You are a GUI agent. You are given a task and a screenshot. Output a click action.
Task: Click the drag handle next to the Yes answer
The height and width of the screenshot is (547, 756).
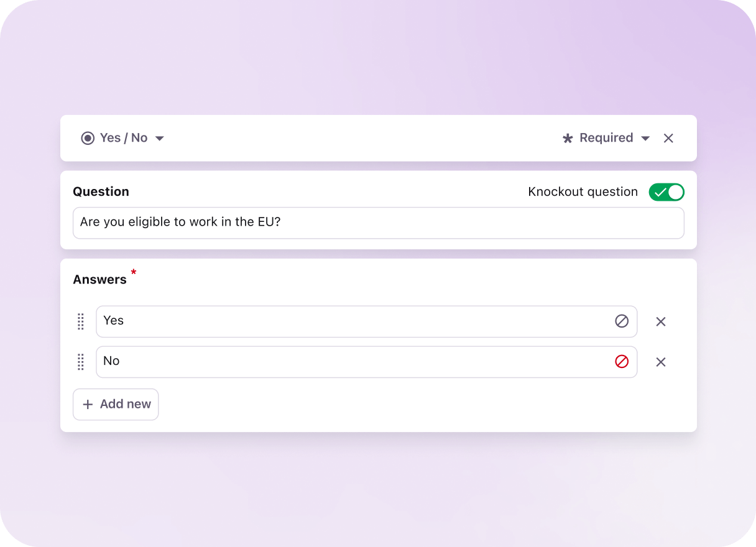click(x=80, y=321)
